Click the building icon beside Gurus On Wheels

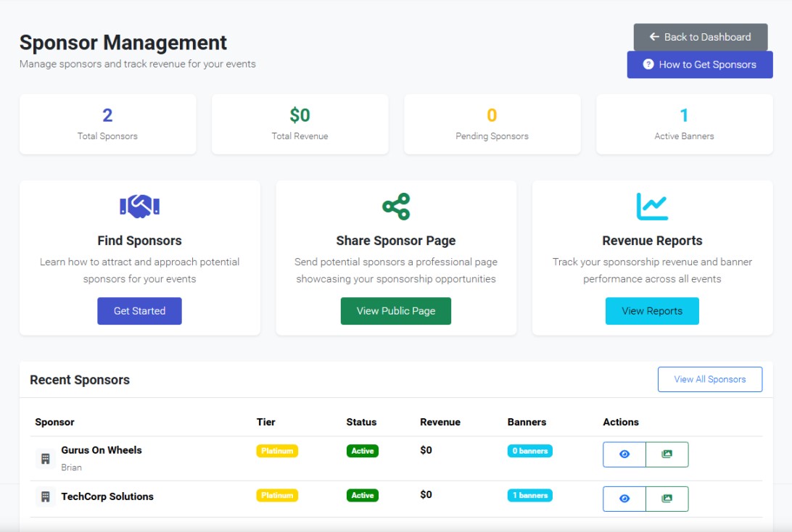coord(44,458)
